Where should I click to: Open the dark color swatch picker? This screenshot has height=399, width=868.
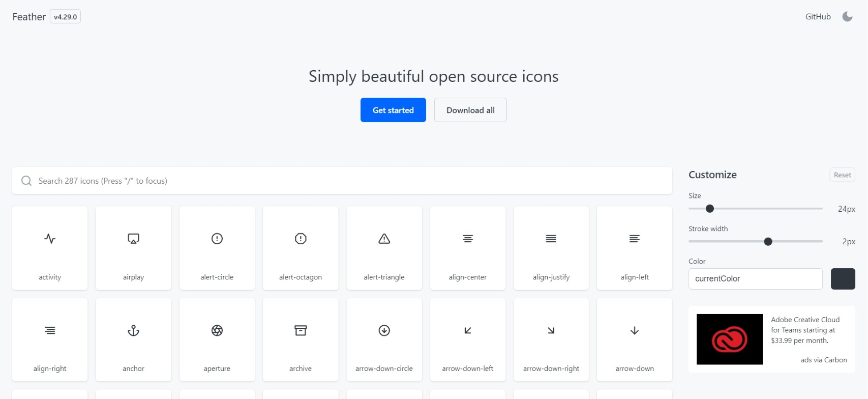pos(843,279)
